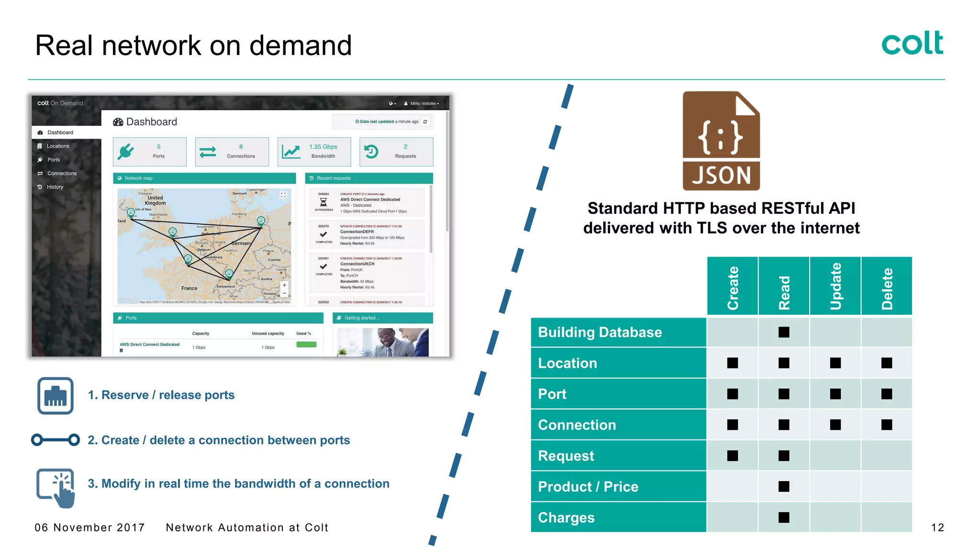Click the JSON file icon
This screenshot has width=980, height=551.
pyautogui.click(x=721, y=141)
